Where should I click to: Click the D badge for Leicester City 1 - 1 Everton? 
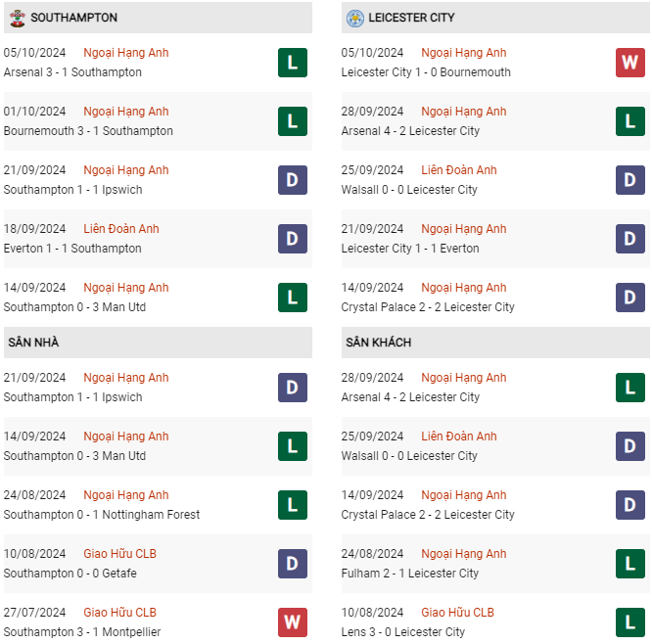(x=629, y=239)
